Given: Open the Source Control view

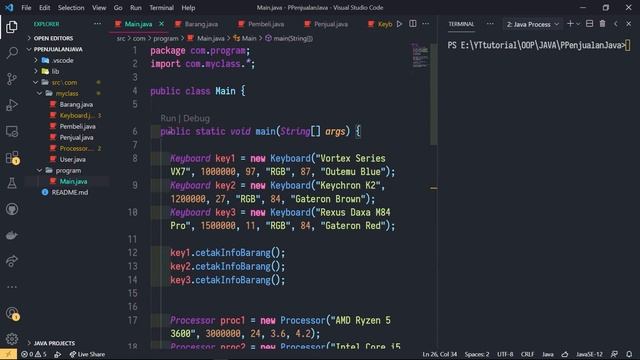Looking at the screenshot, I should [12, 79].
